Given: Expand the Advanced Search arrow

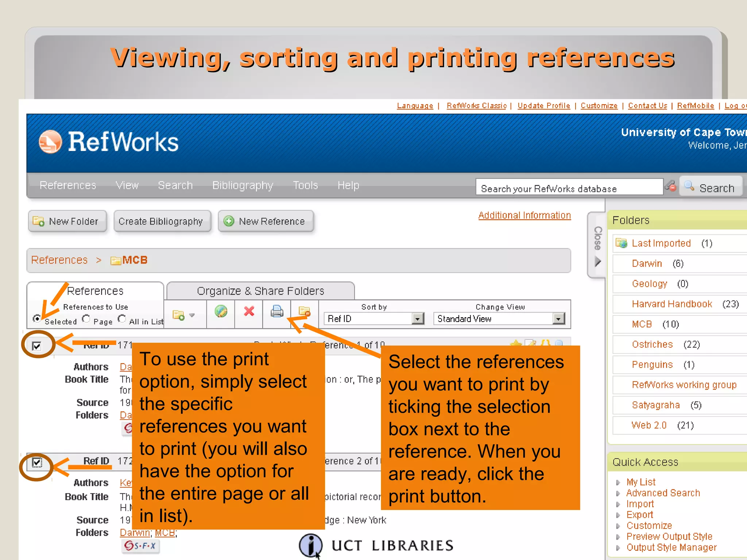Looking at the screenshot, I should point(618,493).
